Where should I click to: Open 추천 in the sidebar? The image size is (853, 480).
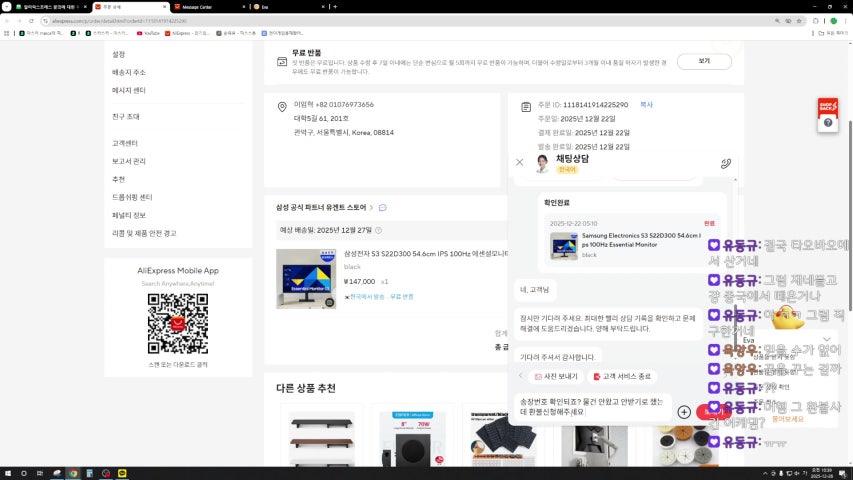119,179
